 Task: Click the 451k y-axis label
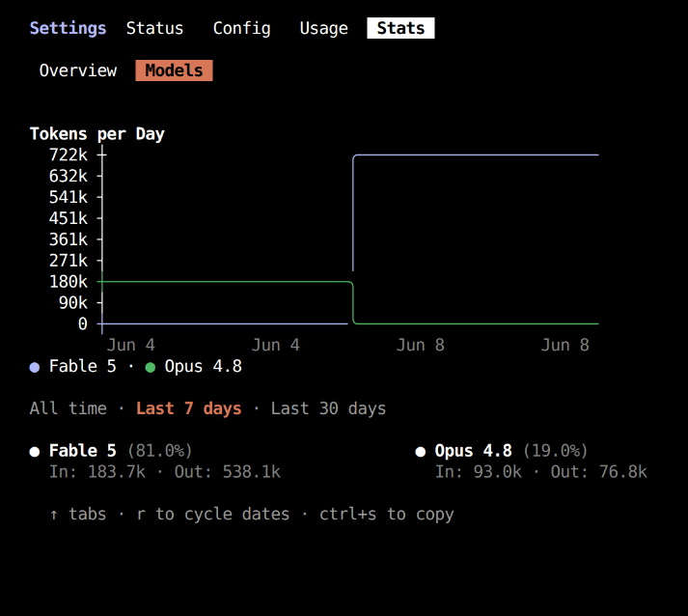point(68,218)
